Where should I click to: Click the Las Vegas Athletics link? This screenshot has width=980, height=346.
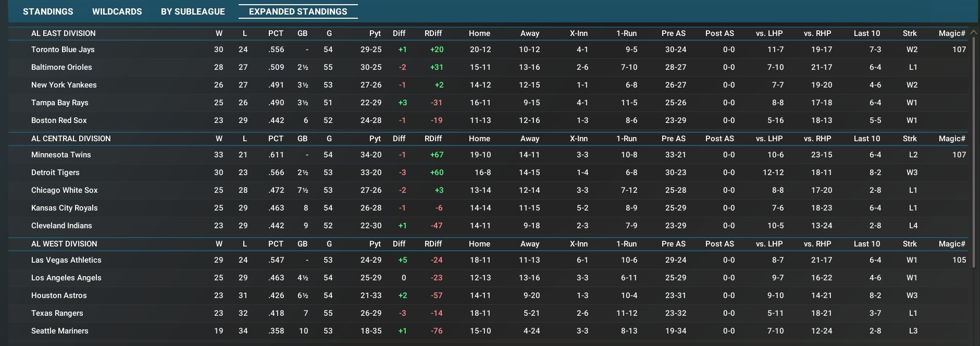[x=66, y=260]
